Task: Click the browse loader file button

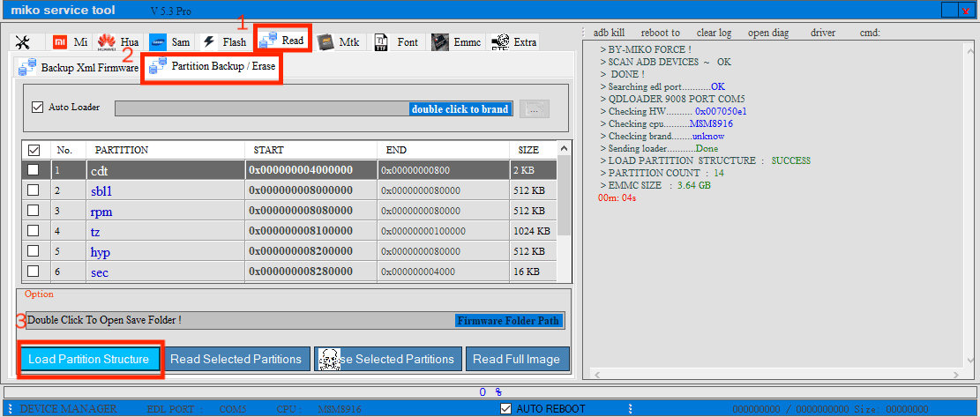Action: click(535, 108)
